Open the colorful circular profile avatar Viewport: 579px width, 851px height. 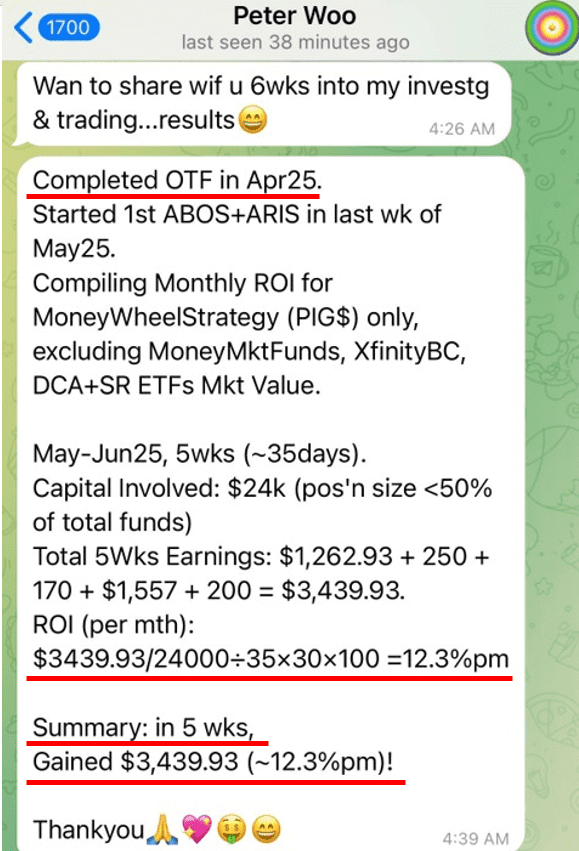coord(552,28)
